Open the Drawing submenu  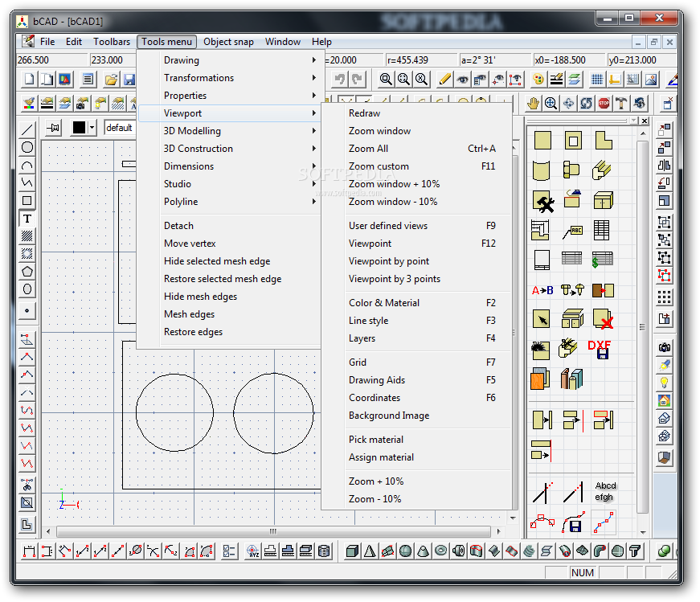[x=229, y=59]
